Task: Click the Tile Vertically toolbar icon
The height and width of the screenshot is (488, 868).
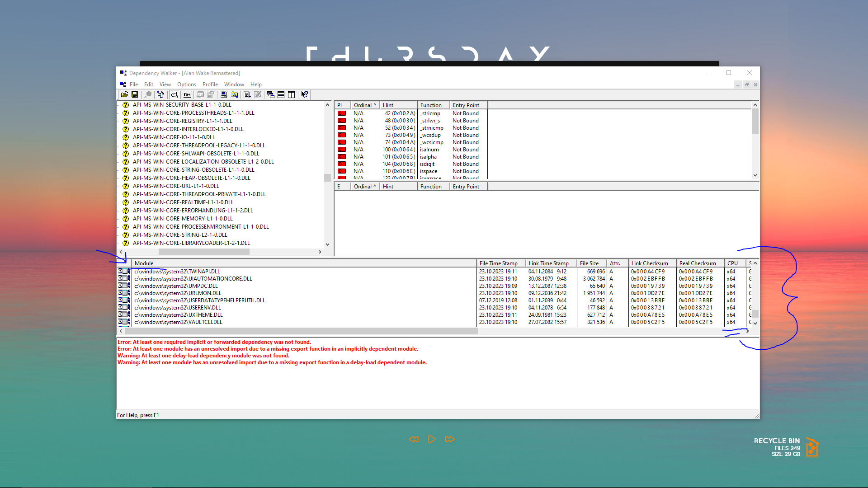Action: (292, 94)
